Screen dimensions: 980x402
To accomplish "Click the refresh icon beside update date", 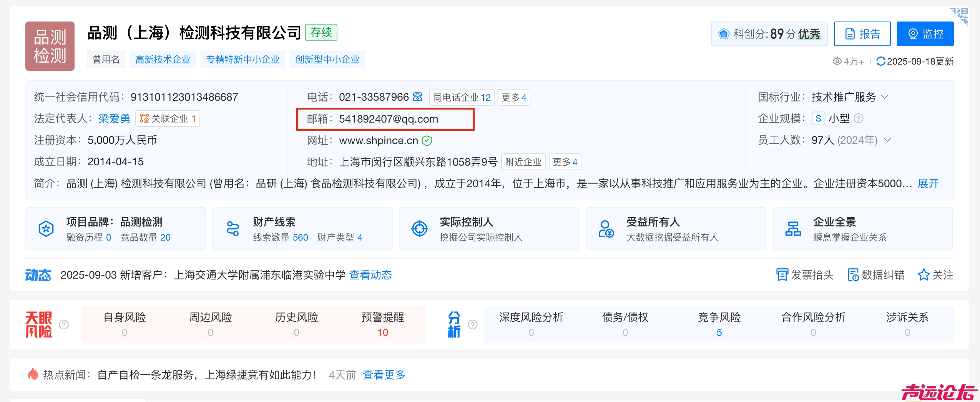I will click(x=881, y=61).
